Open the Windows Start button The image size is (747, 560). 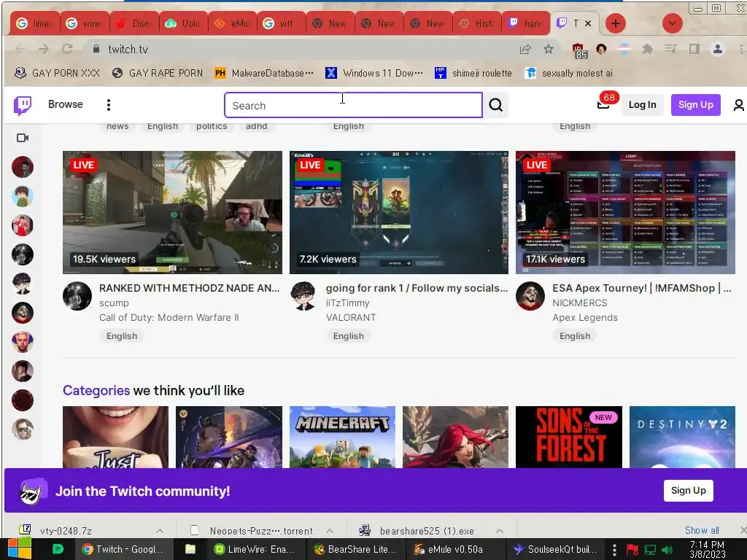[x=19, y=549]
